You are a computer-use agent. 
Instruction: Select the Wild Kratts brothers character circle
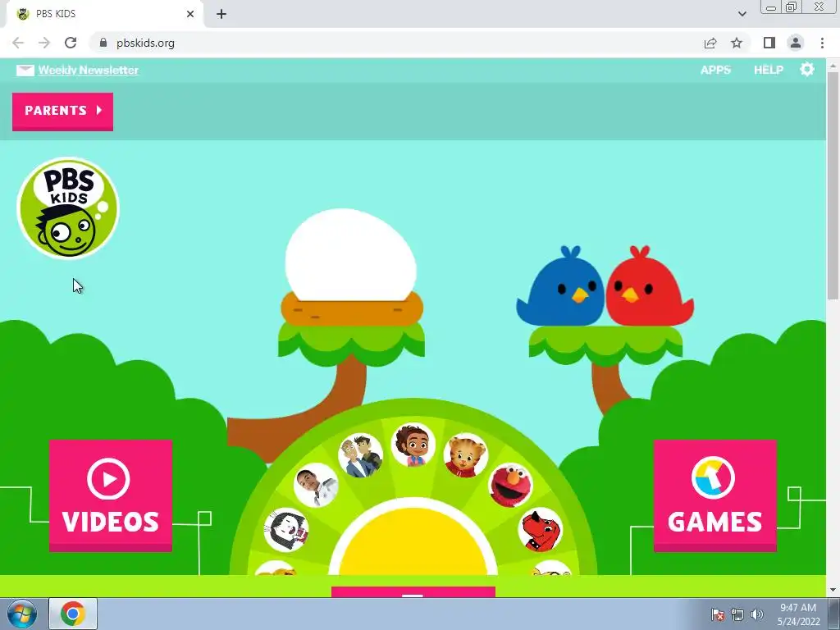pos(361,455)
